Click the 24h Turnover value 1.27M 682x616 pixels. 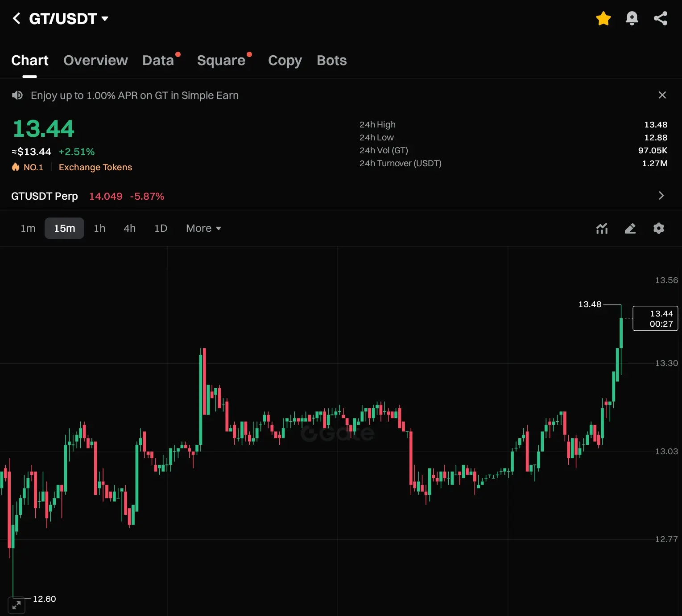tap(655, 164)
